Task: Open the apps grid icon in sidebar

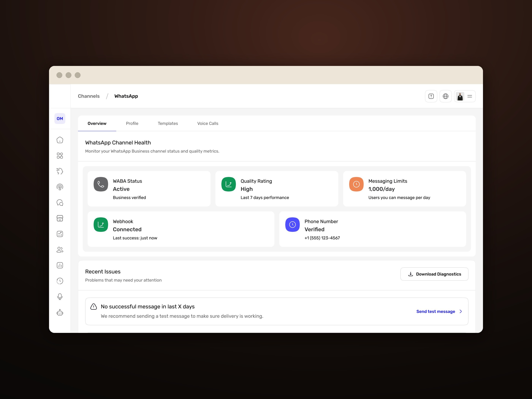Action: tap(60, 156)
